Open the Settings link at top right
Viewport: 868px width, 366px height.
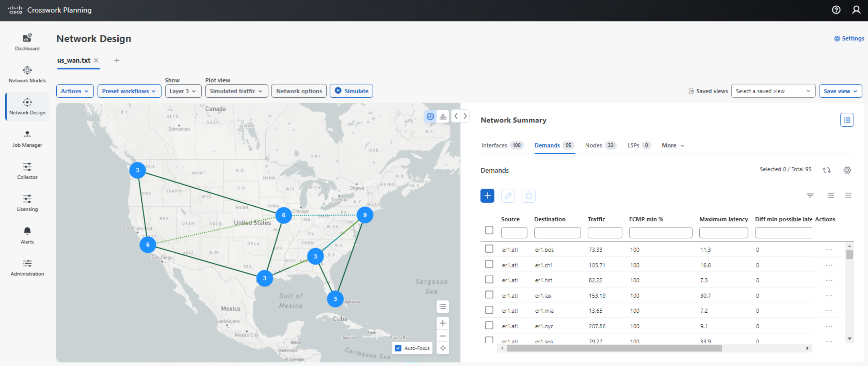tap(848, 38)
